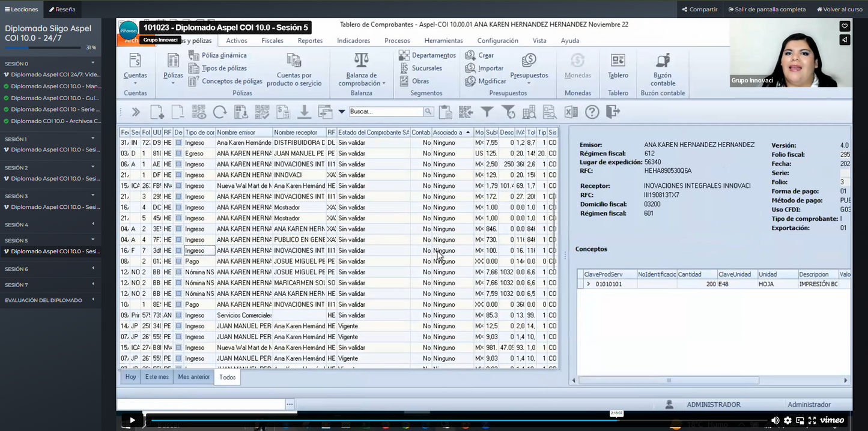Image resolution: width=868 pixels, height=431 pixels.
Task: Toggle checkbox in first Pago row
Action: (x=178, y=262)
